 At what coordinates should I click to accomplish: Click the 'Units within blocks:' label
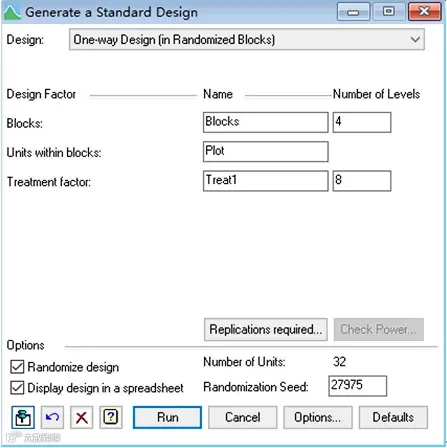54,153
